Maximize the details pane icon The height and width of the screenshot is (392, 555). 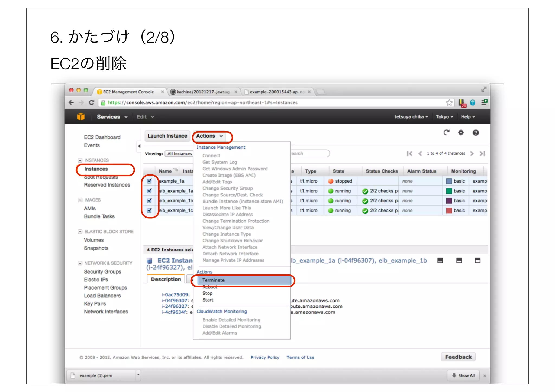477,260
